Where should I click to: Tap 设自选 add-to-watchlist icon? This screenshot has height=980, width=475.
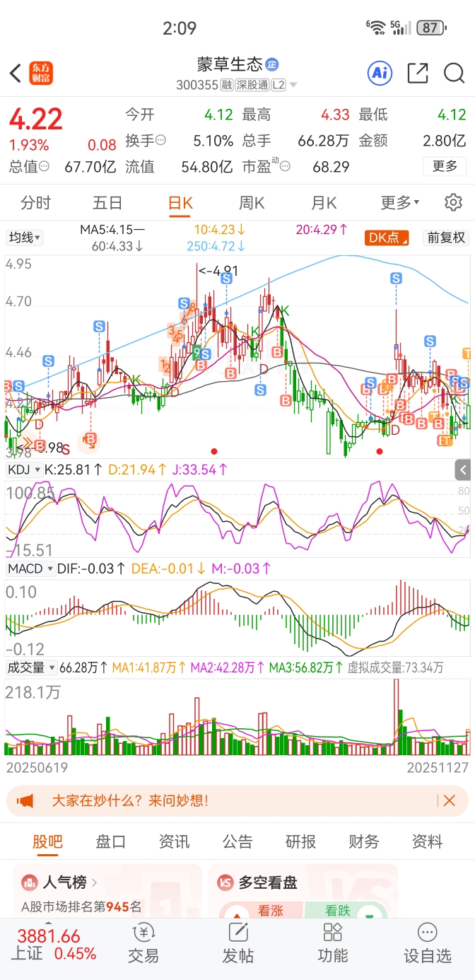click(x=427, y=932)
